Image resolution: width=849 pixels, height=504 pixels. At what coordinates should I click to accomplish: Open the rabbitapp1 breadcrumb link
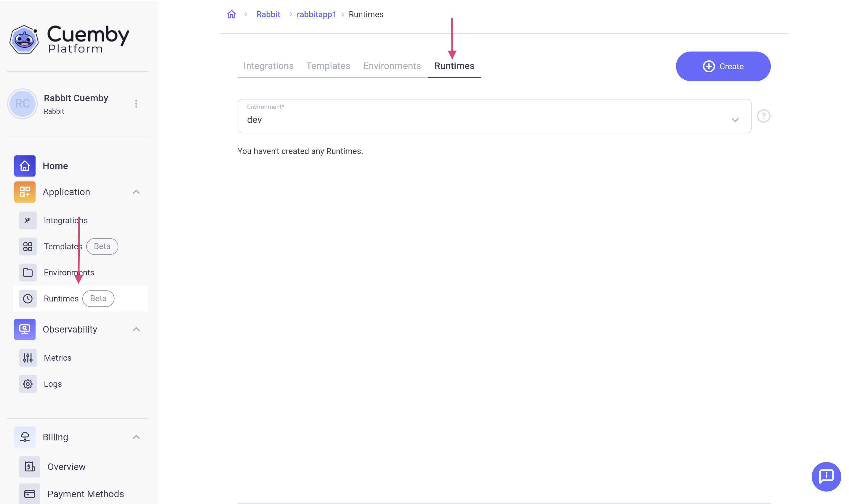(x=316, y=14)
